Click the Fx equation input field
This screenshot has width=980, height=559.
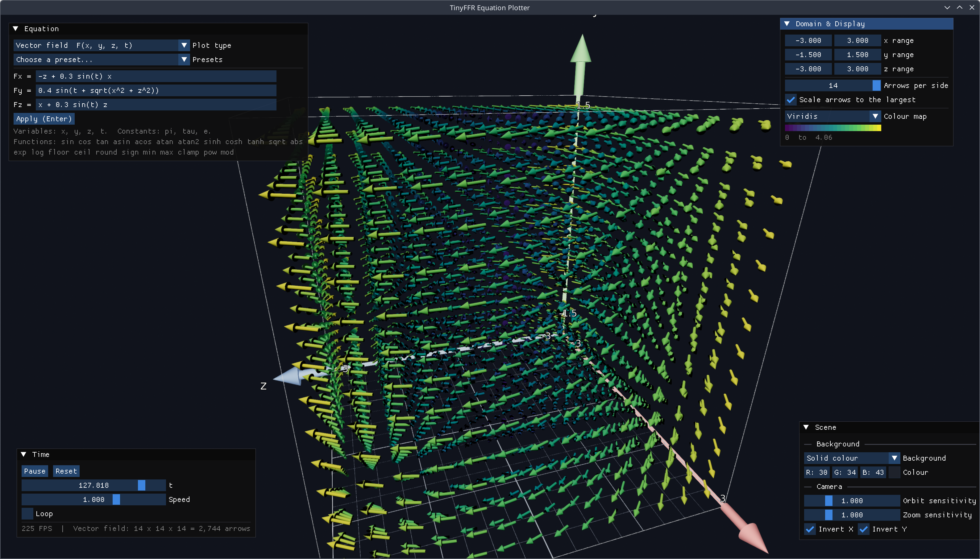pos(156,76)
